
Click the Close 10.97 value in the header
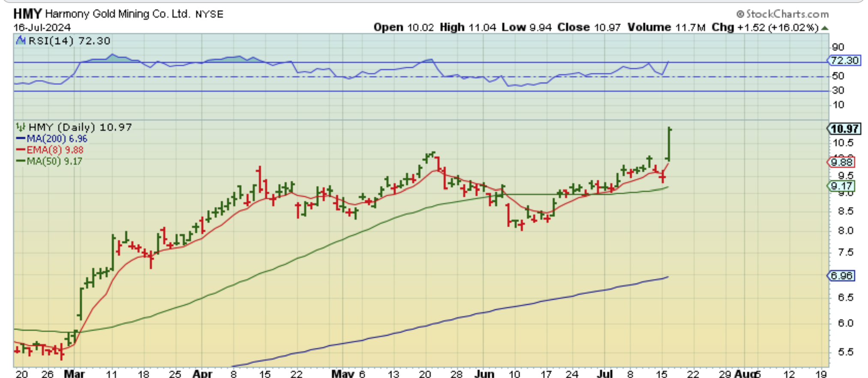click(x=589, y=27)
